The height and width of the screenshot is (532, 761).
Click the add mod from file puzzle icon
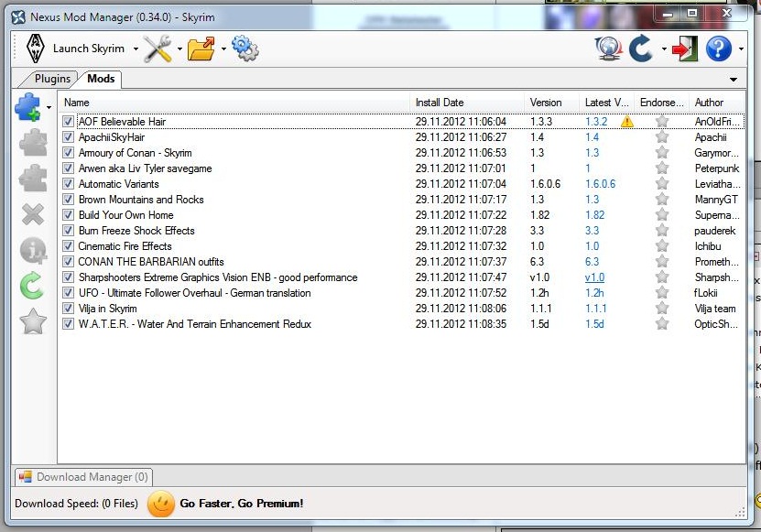(28, 107)
